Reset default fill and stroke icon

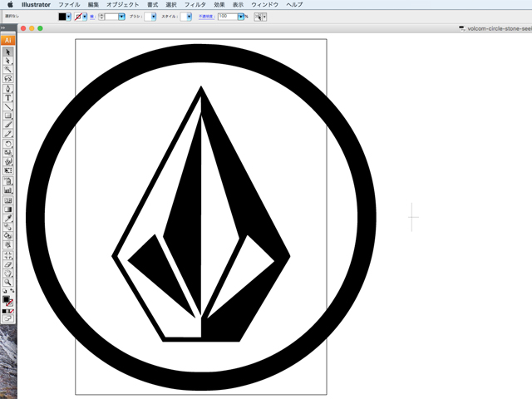pyautogui.click(x=4, y=291)
